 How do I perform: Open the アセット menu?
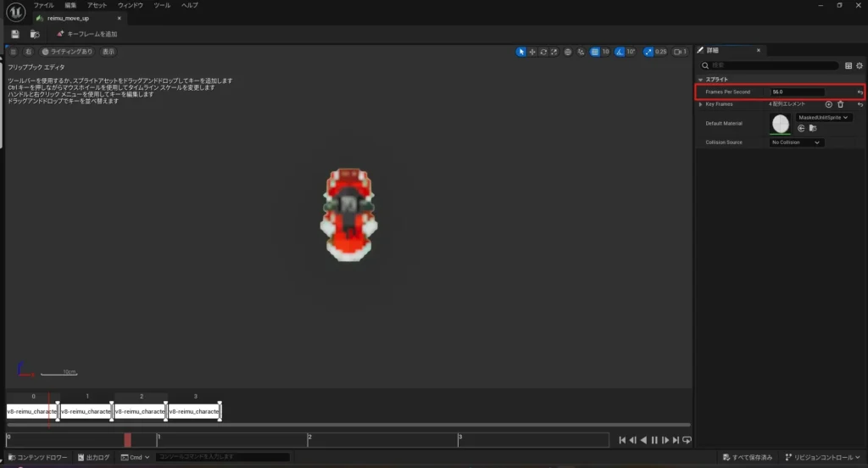click(97, 6)
